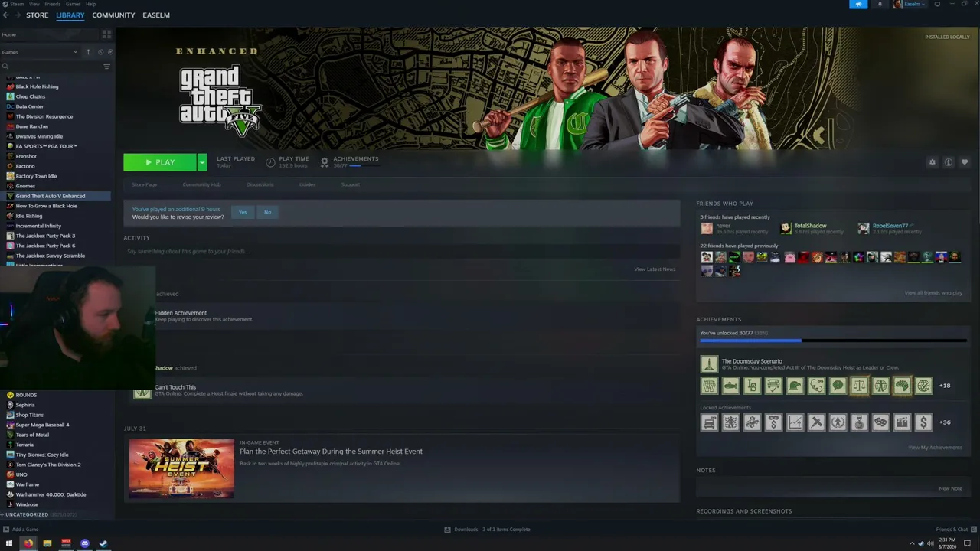Toggle the ready-to-play filter icon
980x551 pixels.
click(110, 52)
